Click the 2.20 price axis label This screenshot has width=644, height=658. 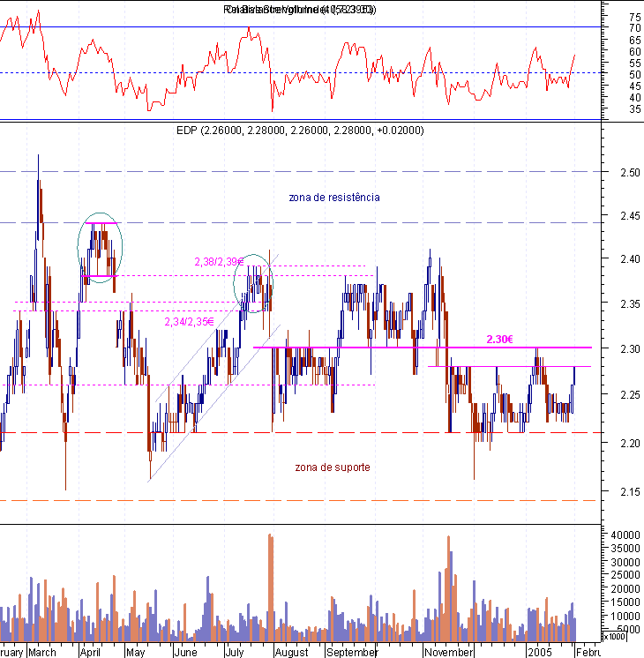pos(630,443)
